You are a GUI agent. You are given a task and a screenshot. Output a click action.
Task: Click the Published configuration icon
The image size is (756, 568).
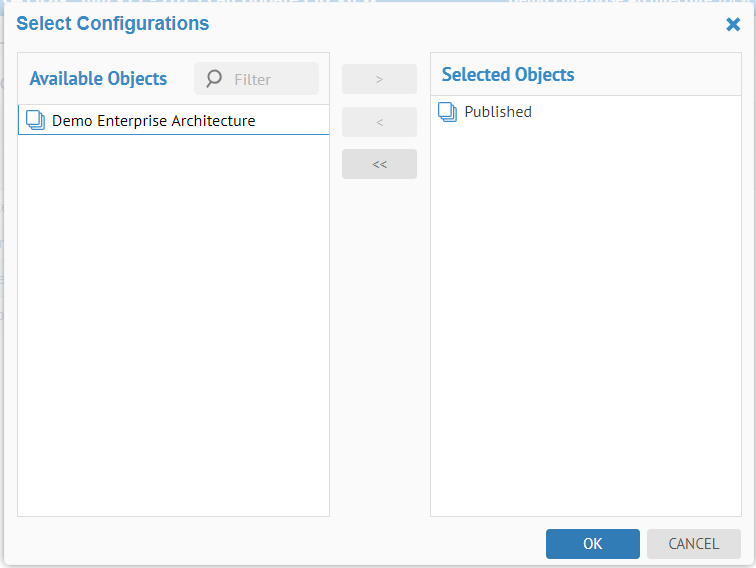pos(448,112)
